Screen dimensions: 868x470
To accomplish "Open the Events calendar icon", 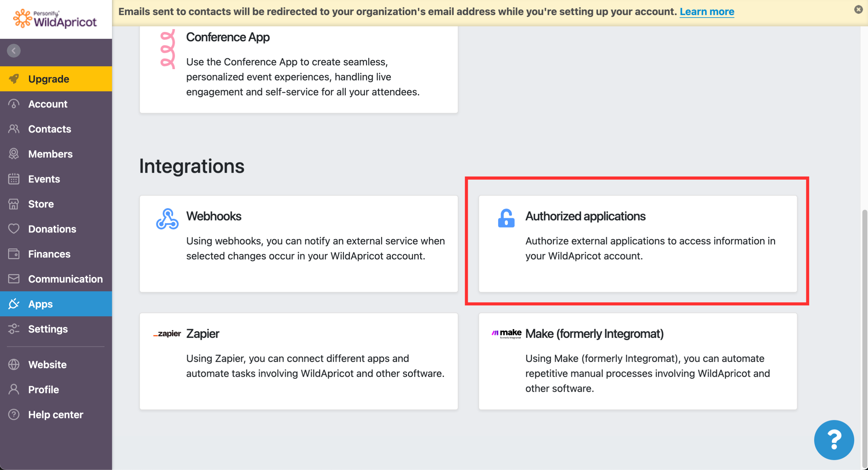I will pyautogui.click(x=14, y=179).
